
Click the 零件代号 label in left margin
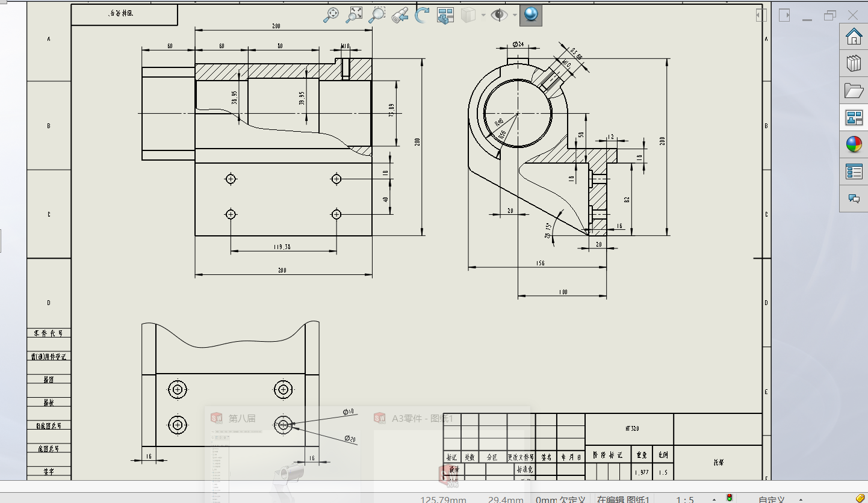tap(48, 333)
